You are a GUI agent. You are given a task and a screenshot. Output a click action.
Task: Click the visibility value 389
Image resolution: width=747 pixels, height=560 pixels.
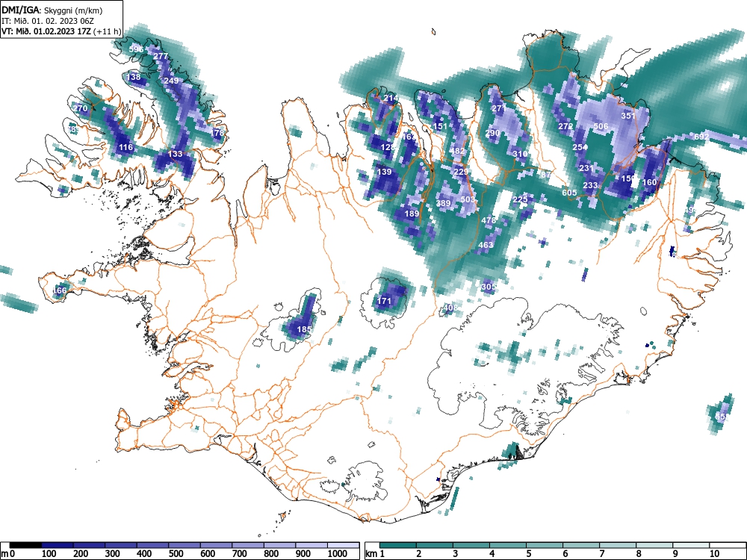(443, 203)
